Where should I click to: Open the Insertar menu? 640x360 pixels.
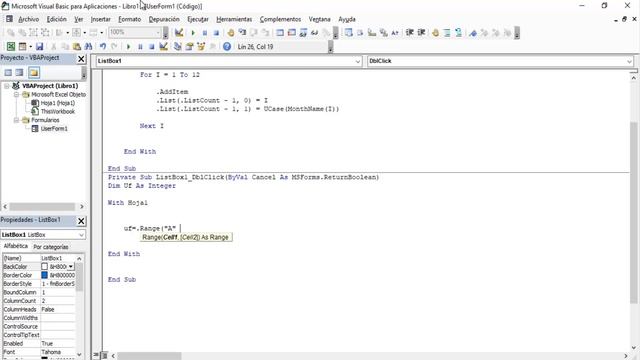click(x=100, y=19)
